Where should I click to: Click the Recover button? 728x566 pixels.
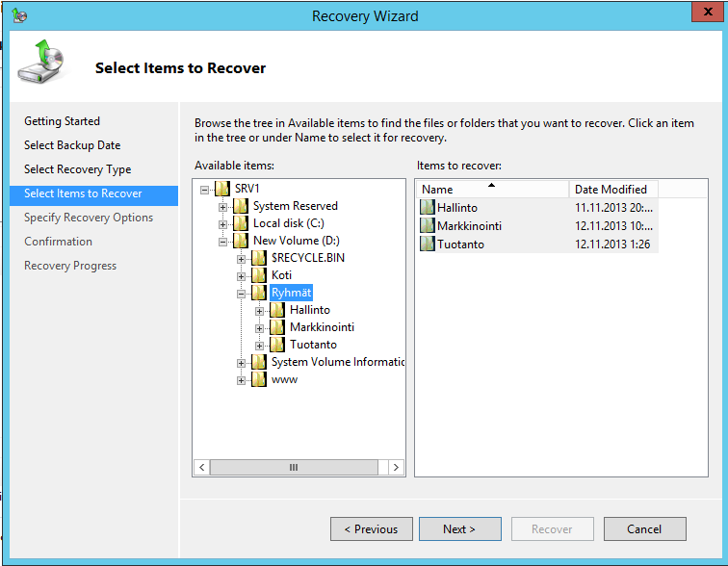552,528
